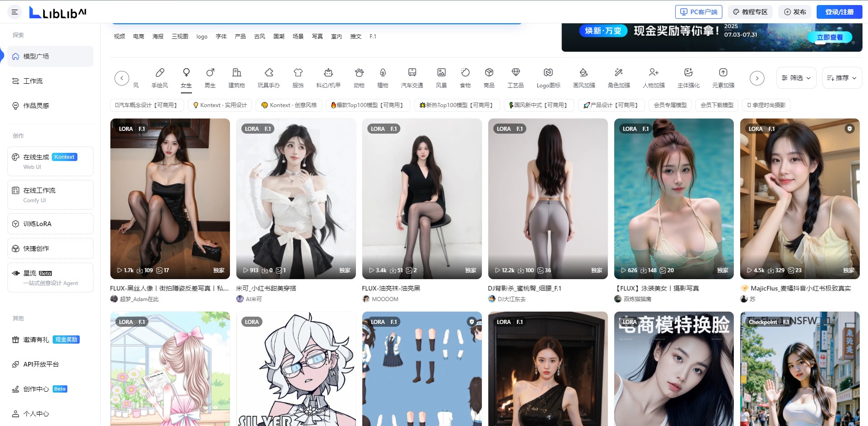Open 工作流 in the left sidebar

point(33,81)
